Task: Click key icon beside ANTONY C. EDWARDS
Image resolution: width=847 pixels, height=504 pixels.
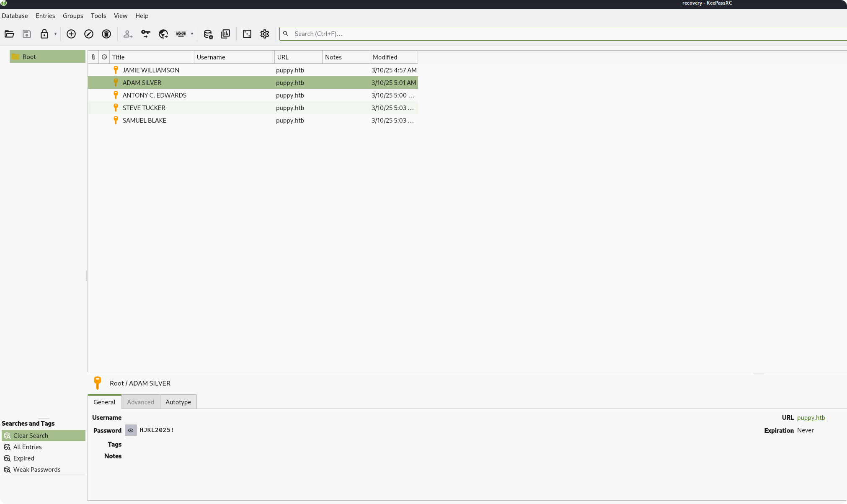Action: click(x=116, y=95)
